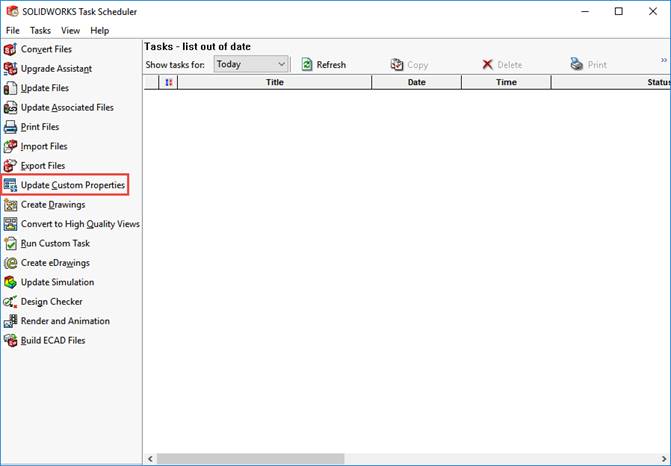Click the Export Files icon

click(x=10, y=166)
